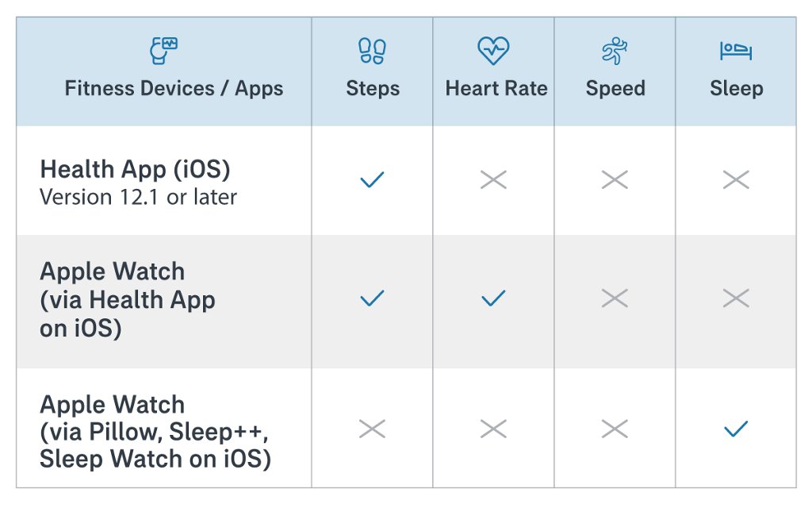Click the Health App Steps checkmark
Viewport: 812px width, 508px height.
click(x=372, y=180)
